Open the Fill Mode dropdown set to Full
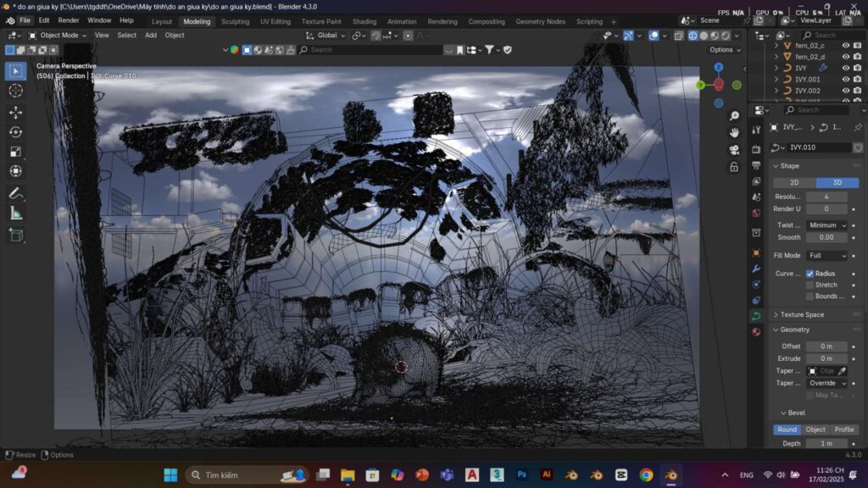The width and height of the screenshot is (868, 488). point(826,255)
